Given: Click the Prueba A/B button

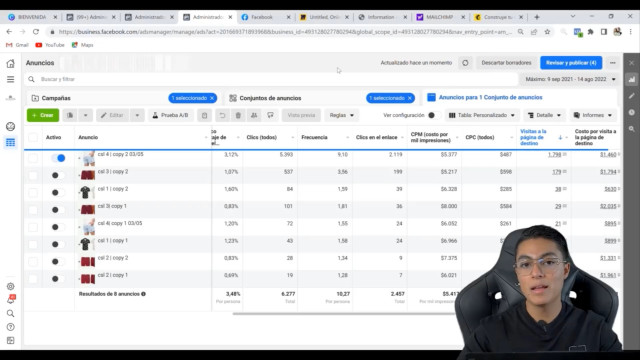Looking at the screenshot, I should (171, 116).
